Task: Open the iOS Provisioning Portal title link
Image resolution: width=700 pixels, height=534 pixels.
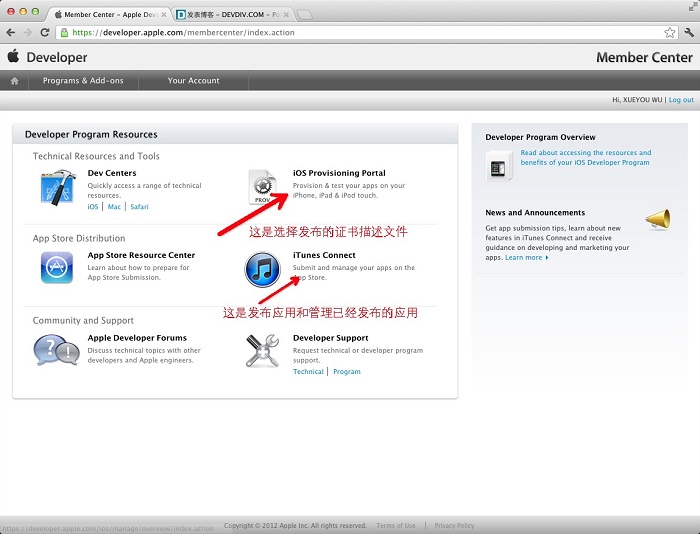Action: click(x=339, y=173)
